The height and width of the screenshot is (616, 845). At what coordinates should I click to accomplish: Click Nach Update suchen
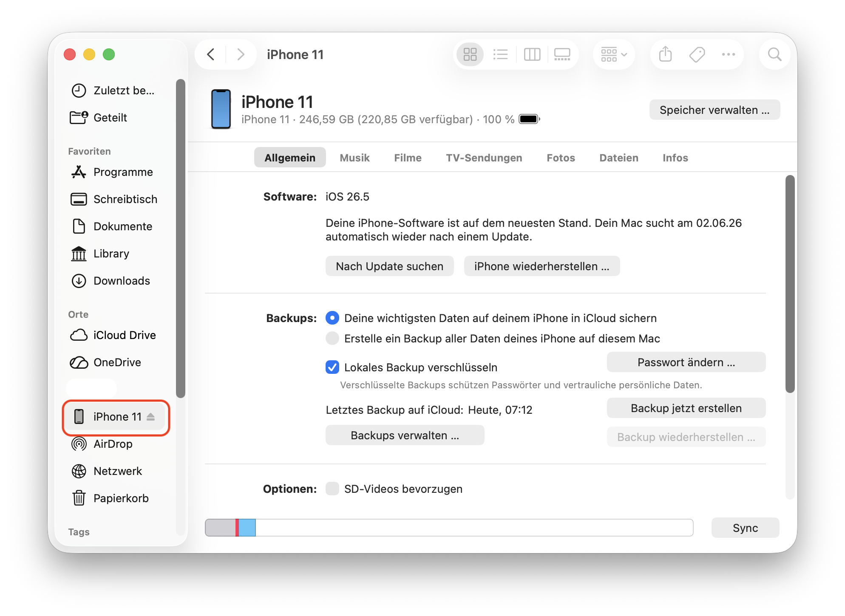(x=389, y=266)
